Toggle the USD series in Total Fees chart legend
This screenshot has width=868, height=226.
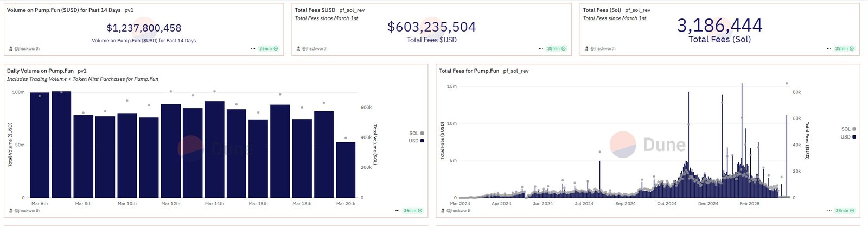(848, 137)
